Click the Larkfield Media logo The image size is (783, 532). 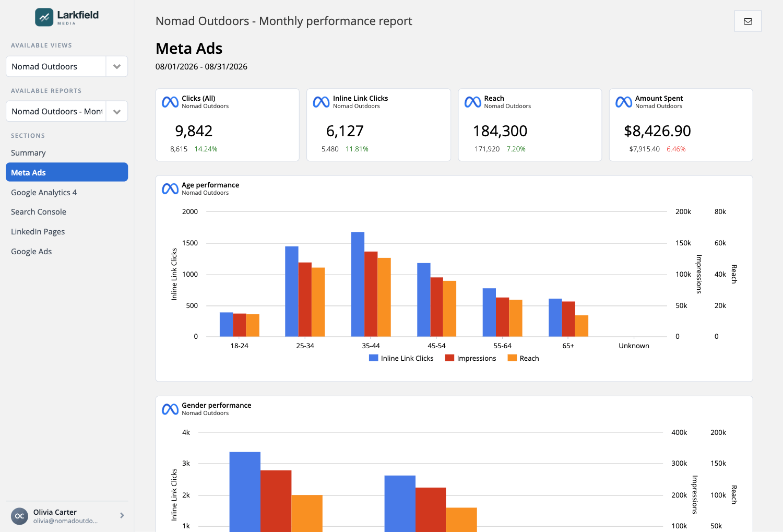tap(67, 17)
